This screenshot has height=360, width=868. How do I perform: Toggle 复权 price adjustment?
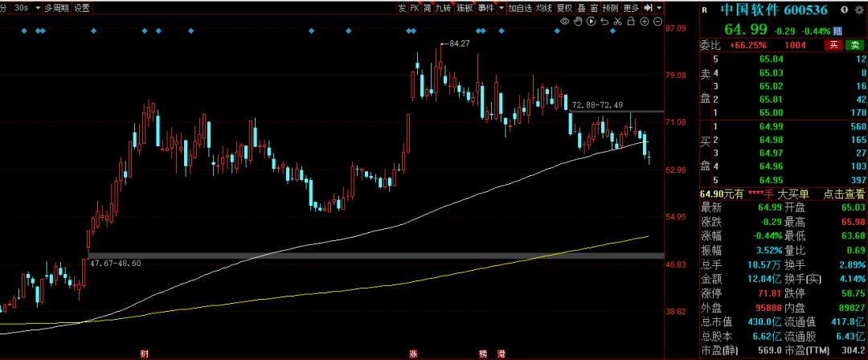point(564,8)
